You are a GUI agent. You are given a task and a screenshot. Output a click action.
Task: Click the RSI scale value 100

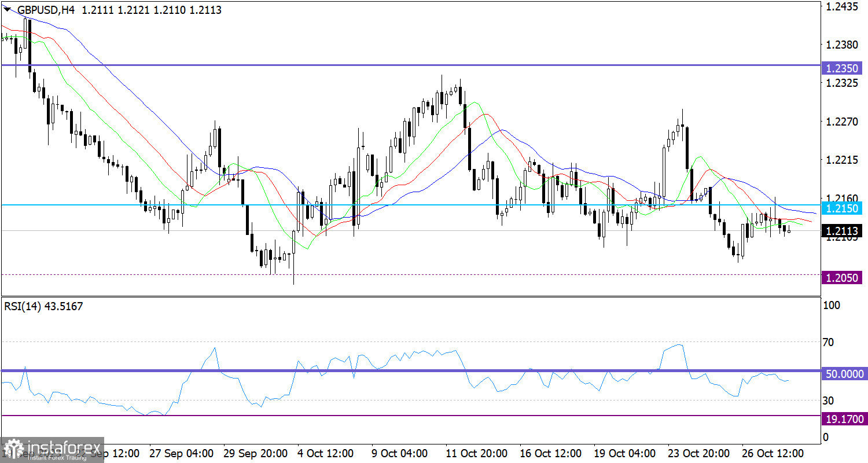(832, 306)
